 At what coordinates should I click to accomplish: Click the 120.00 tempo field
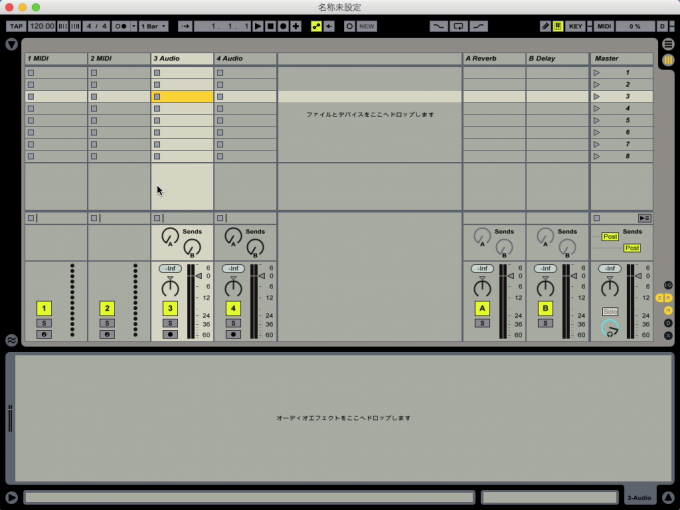pyautogui.click(x=42, y=26)
